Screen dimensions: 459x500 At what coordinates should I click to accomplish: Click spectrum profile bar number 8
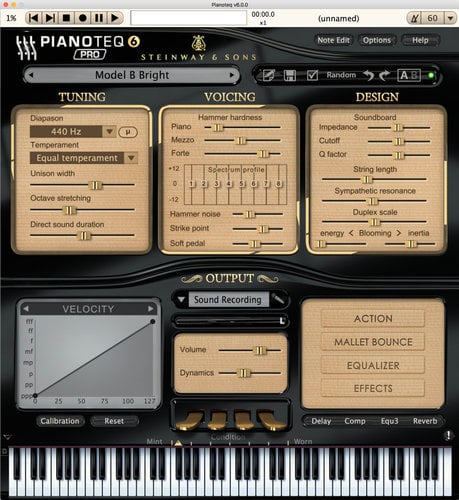click(x=278, y=184)
